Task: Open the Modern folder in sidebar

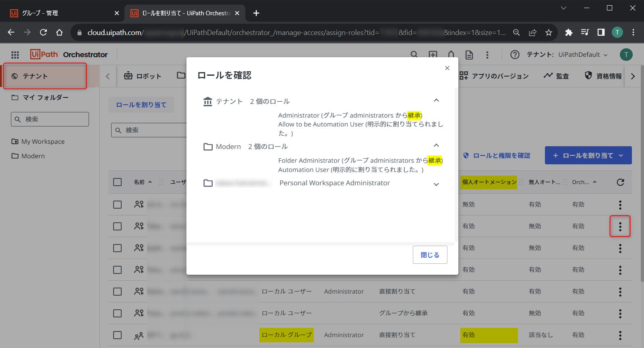Action: coord(28,156)
